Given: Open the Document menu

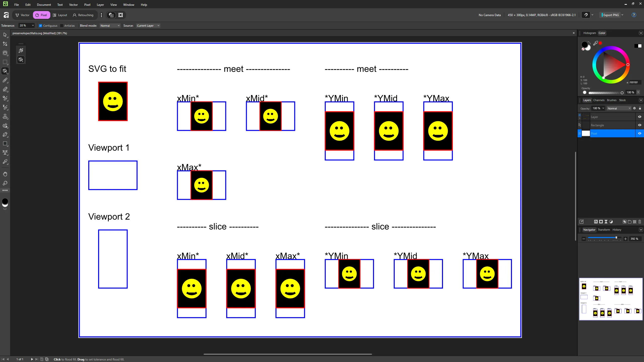Looking at the screenshot, I should (44, 5).
